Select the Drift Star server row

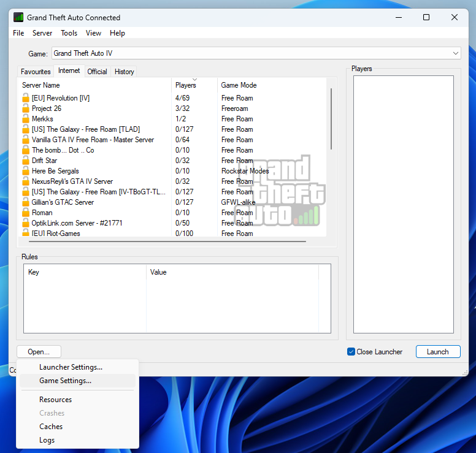(172, 160)
